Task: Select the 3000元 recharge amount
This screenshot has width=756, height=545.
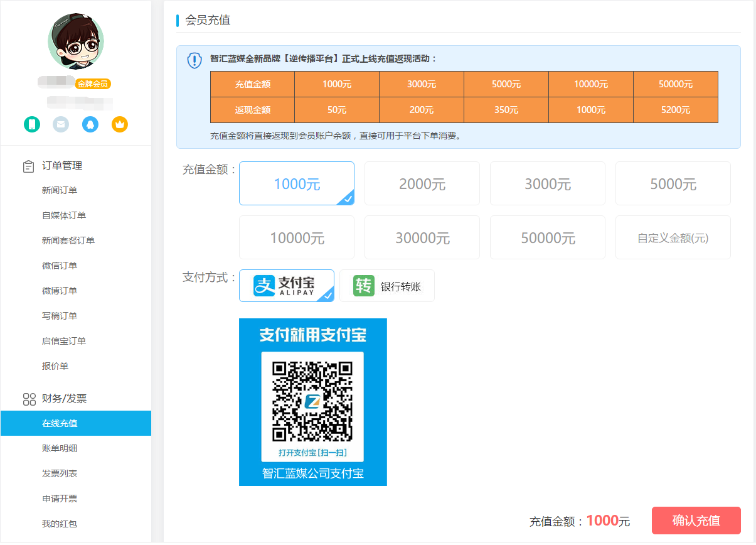Action: (548, 183)
